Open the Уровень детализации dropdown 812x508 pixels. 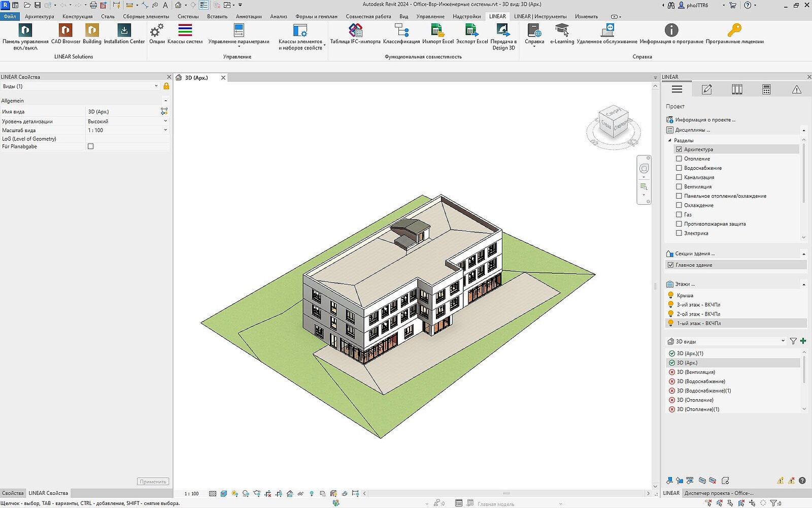click(165, 121)
